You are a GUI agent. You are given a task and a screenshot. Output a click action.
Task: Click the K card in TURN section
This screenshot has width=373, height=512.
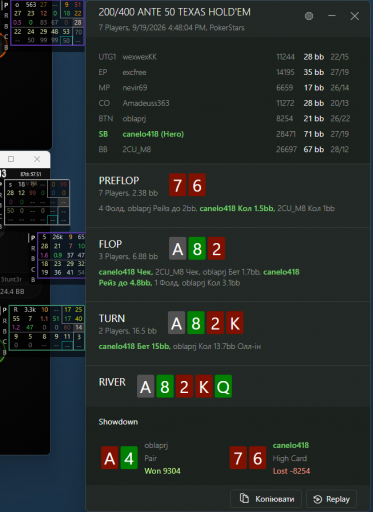point(235,323)
